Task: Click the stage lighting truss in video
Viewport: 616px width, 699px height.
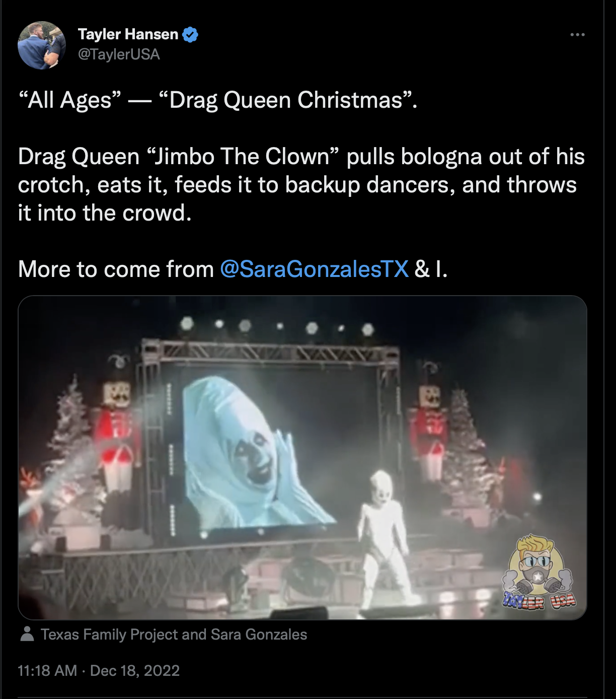Action: pos(272,349)
